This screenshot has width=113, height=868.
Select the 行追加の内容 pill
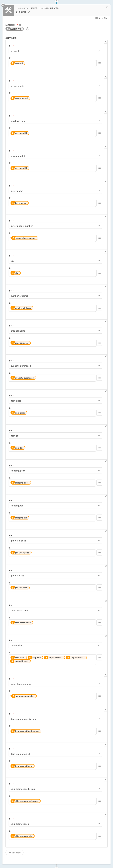(14, 29)
